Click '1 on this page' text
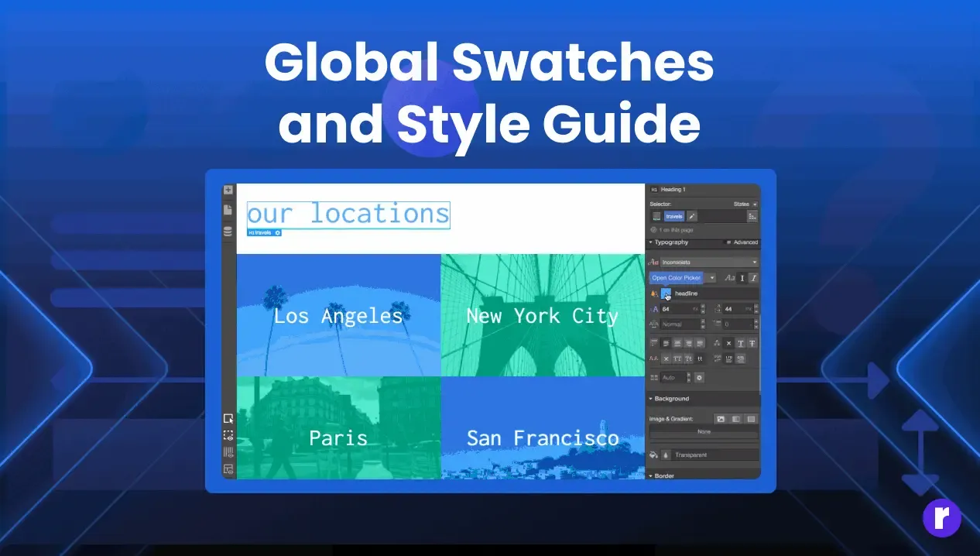 pos(676,230)
